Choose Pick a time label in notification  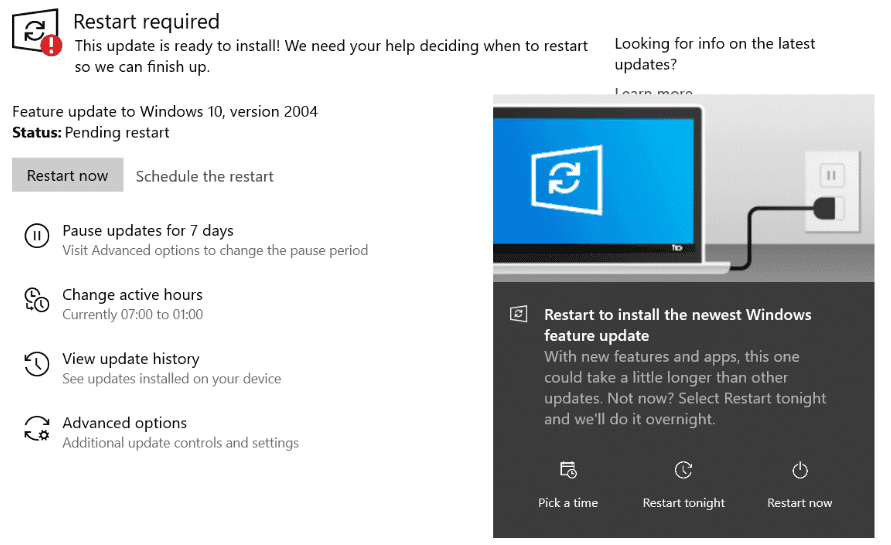point(568,502)
